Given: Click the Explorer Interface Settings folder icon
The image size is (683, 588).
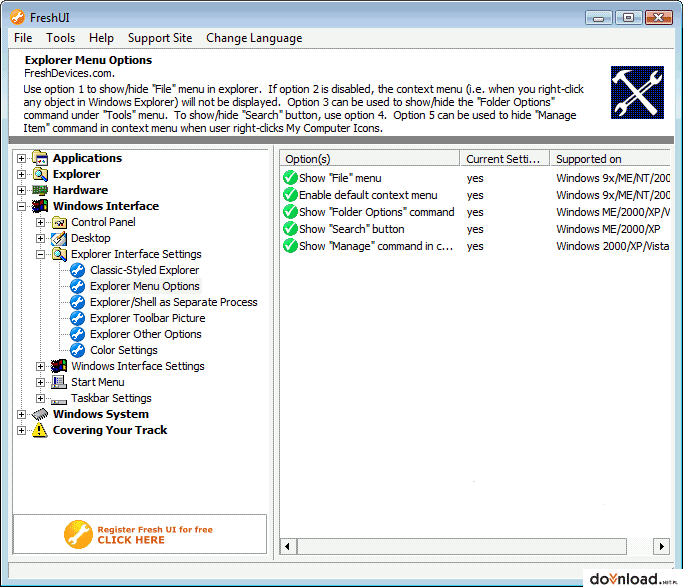Looking at the screenshot, I should coord(59,254).
